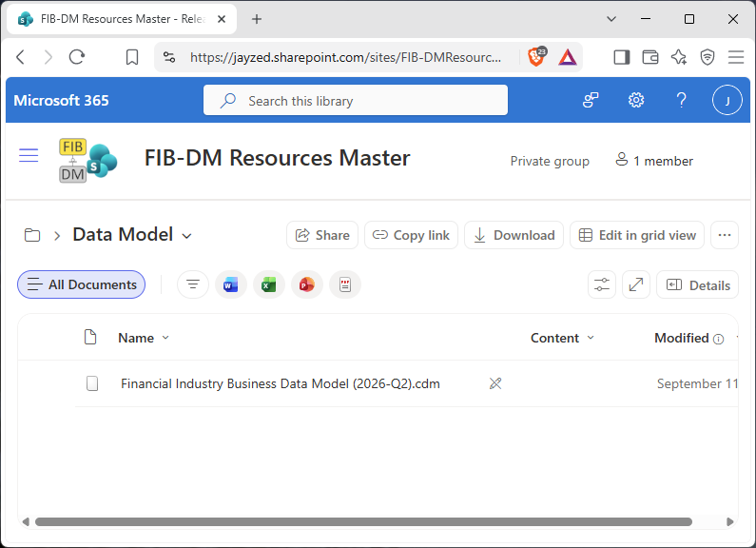Click the Private group label
Screen dimensions: 756x548
[x=550, y=161]
